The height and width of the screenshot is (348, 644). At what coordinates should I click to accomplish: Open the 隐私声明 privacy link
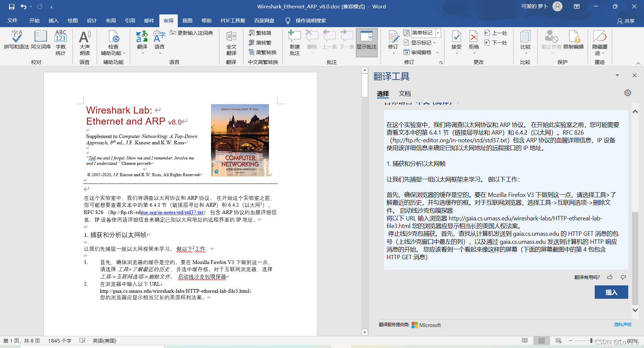[623, 325]
